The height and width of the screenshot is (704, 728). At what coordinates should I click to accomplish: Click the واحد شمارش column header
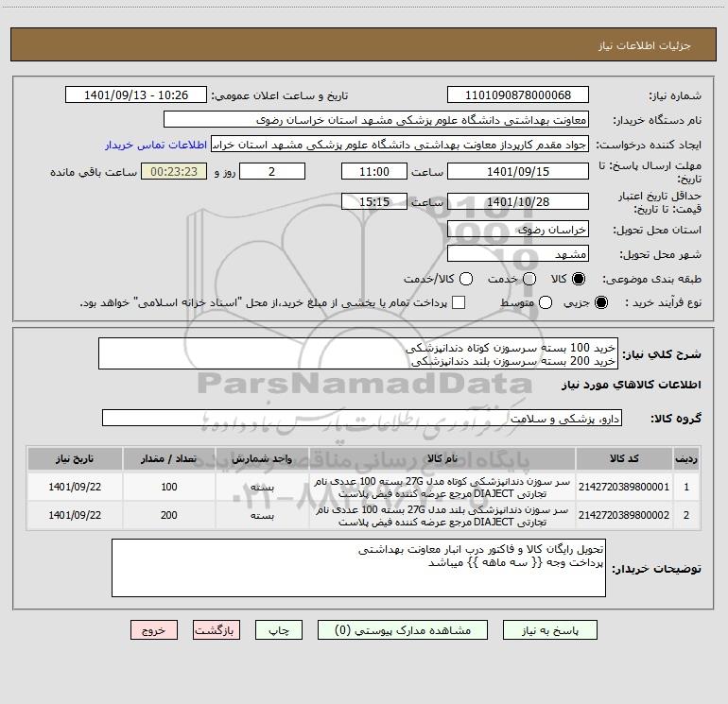click(x=262, y=458)
